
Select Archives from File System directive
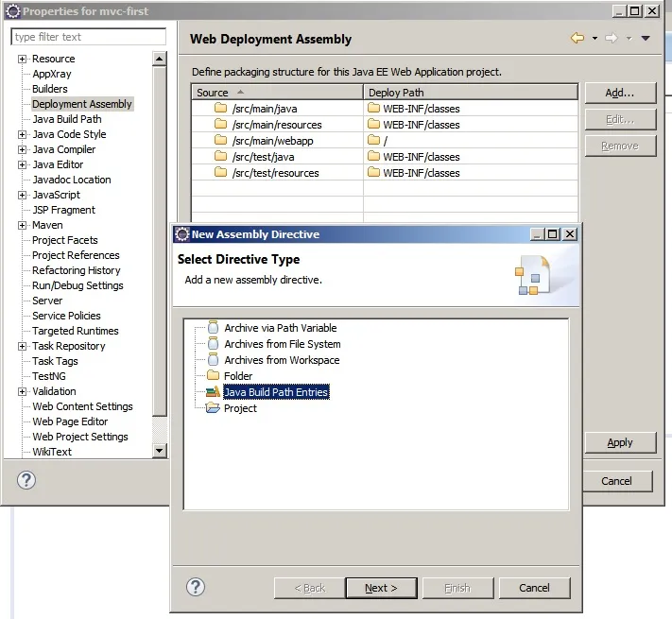283,344
